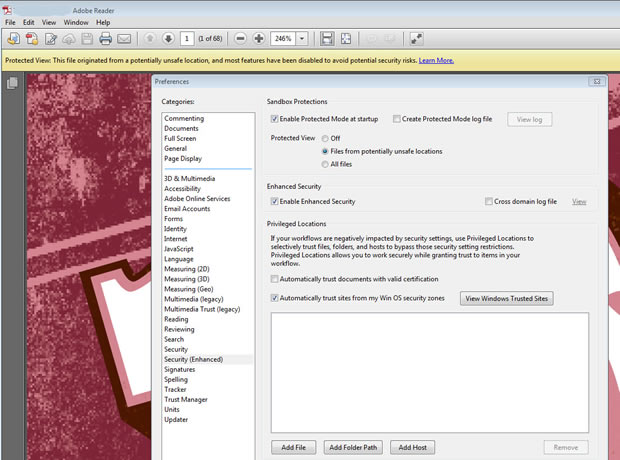Click the View Windows Trusted Sites button
Screen dimensions: 620x460
pyautogui.click(x=506, y=298)
